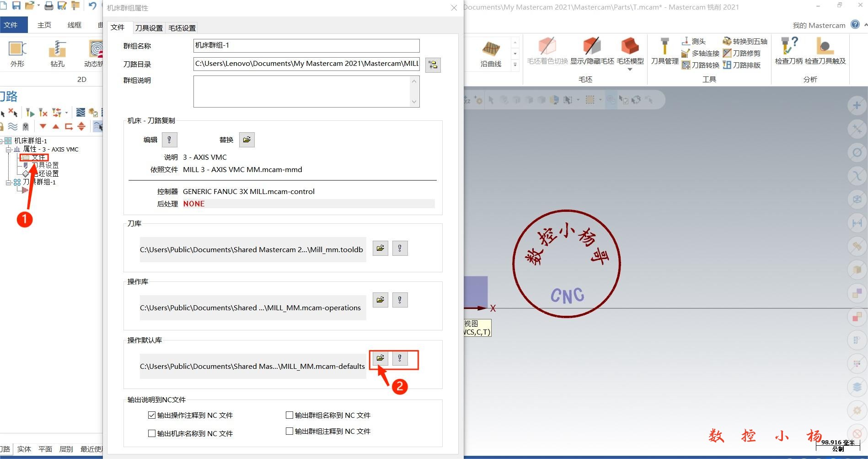Open folder icon for 操作库 operations library
Image resolution: width=868 pixels, height=459 pixels.
pos(380,300)
